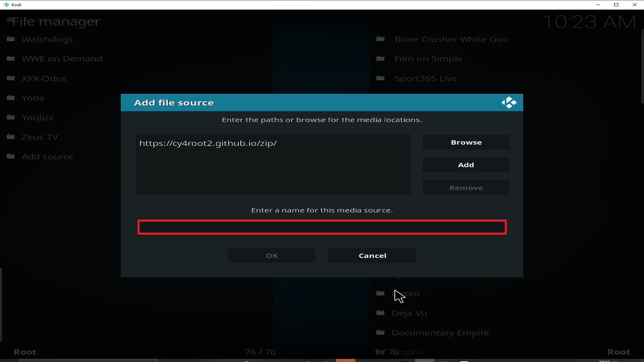Select Film on Simple entry text
This screenshot has width=644, height=362.
coord(428,59)
